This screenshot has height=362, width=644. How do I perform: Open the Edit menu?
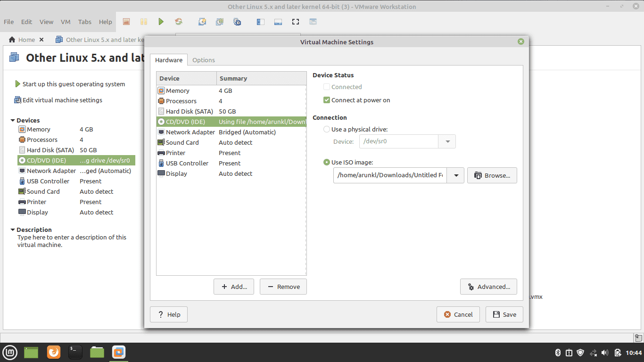coord(27,22)
